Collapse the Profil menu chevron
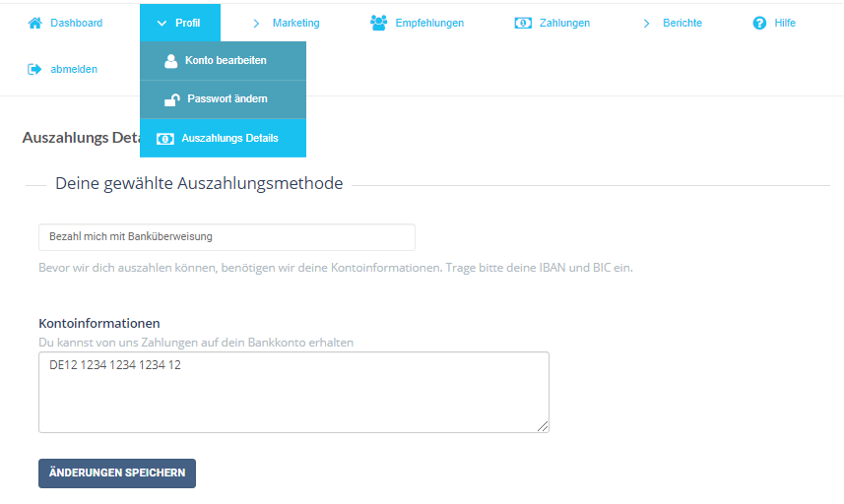 (x=162, y=23)
